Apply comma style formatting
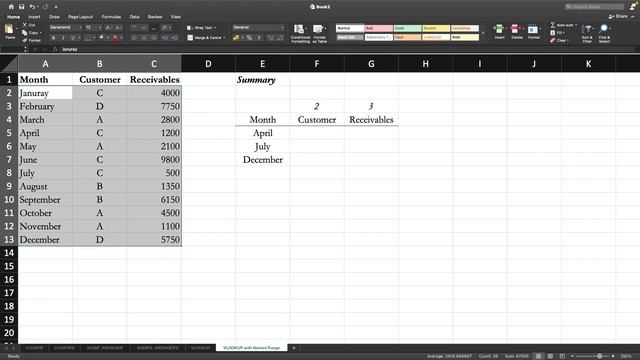This screenshot has width=640, height=360. click(x=259, y=38)
